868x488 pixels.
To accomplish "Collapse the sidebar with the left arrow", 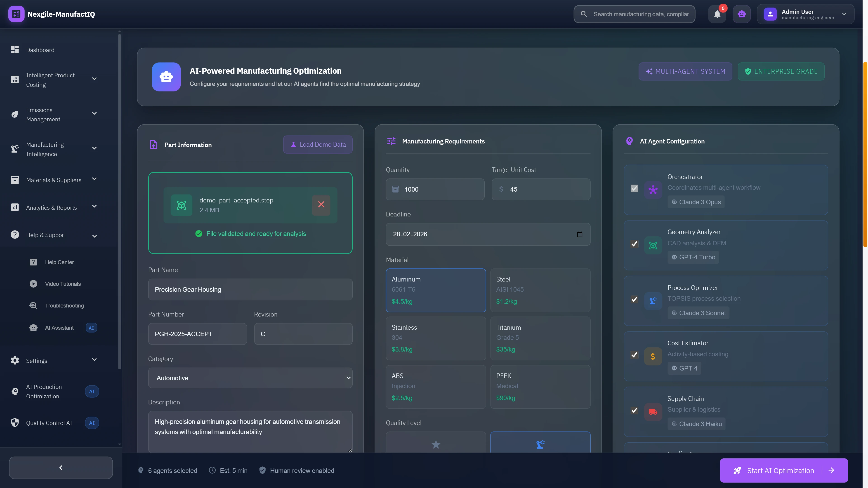I will pyautogui.click(x=61, y=467).
